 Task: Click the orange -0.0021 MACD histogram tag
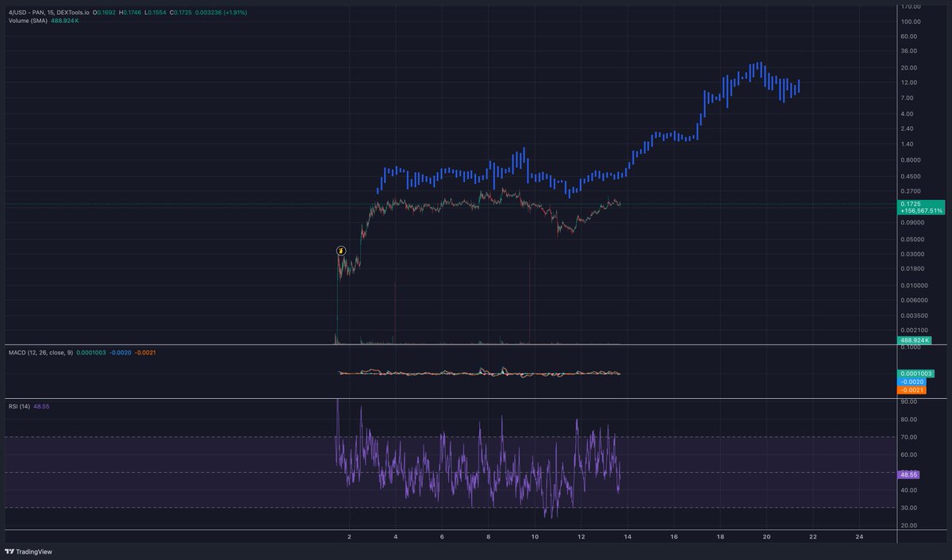(x=911, y=390)
